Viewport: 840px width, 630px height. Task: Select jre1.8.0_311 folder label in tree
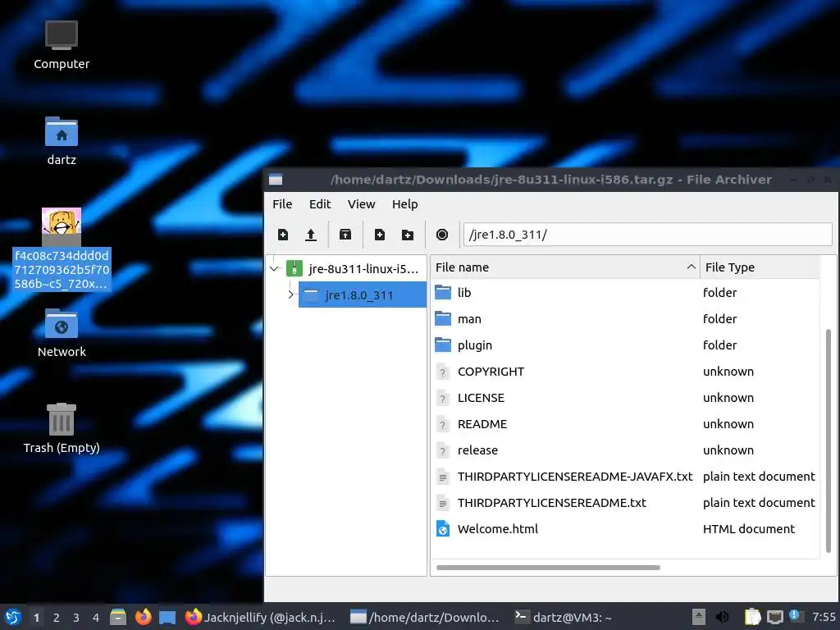point(359,295)
